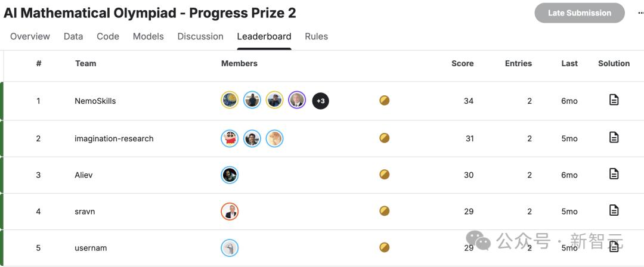
Task: Click the Aliev team gold medal icon
Action: pyautogui.click(x=385, y=175)
